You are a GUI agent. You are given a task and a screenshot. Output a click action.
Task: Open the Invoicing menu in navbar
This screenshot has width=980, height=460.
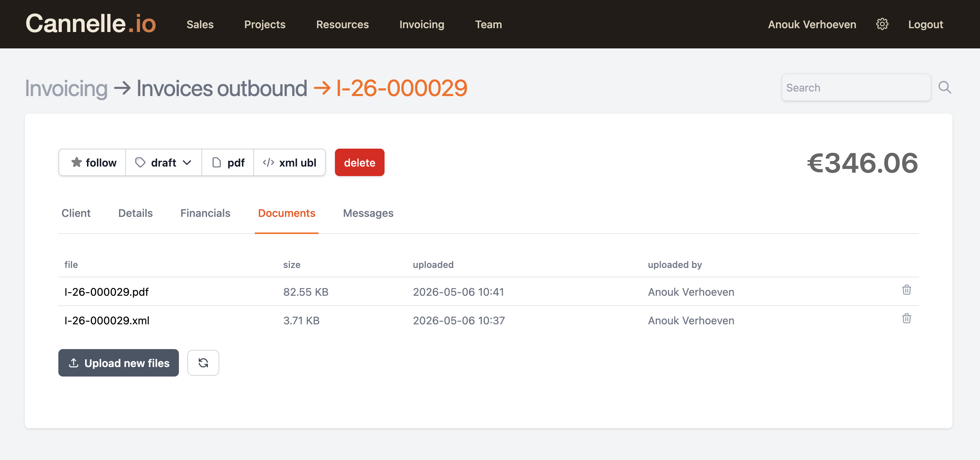click(x=422, y=24)
